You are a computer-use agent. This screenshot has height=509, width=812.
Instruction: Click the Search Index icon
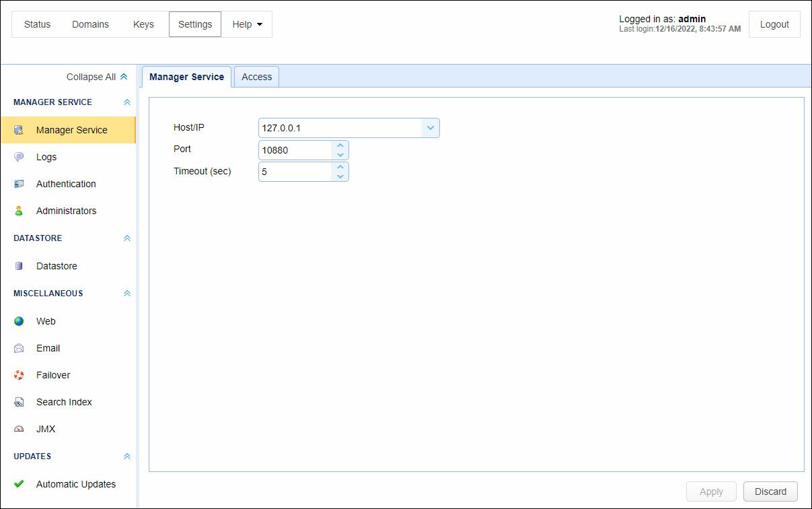[x=19, y=402]
